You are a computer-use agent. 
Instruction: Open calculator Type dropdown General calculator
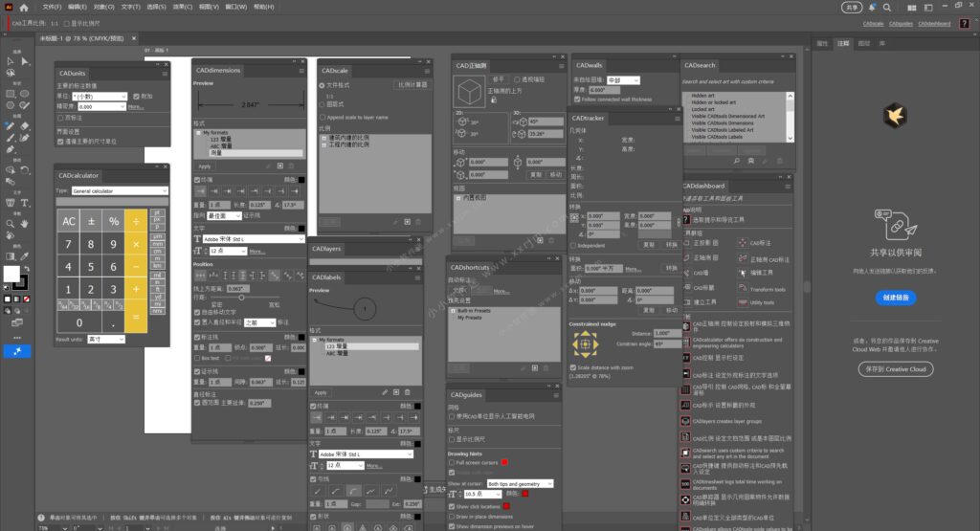(120, 190)
